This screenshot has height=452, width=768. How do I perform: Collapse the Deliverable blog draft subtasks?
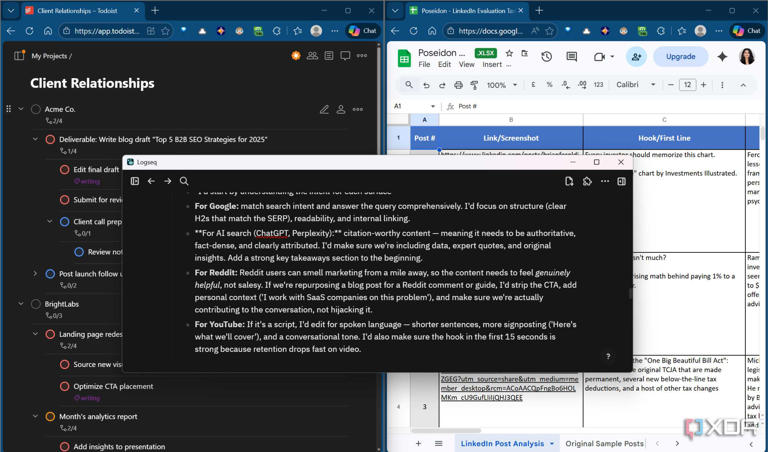pyautogui.click(x=35, y=139)
